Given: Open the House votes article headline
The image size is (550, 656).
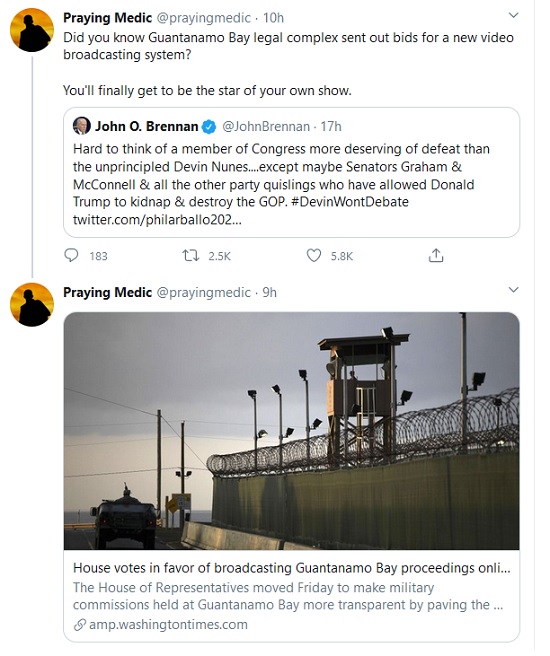Looking at the screenshot, I should tap(292, 568).
